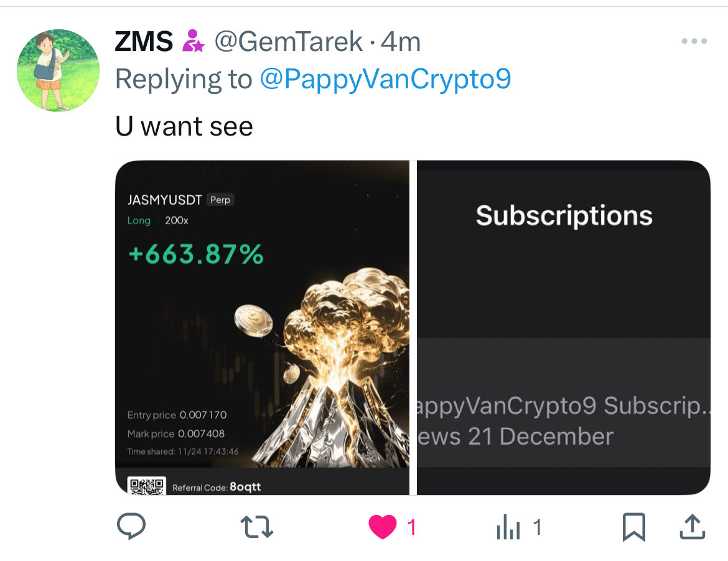728x561 pixels.
Task: Click the like count number
Action: (x=411, y=527)
